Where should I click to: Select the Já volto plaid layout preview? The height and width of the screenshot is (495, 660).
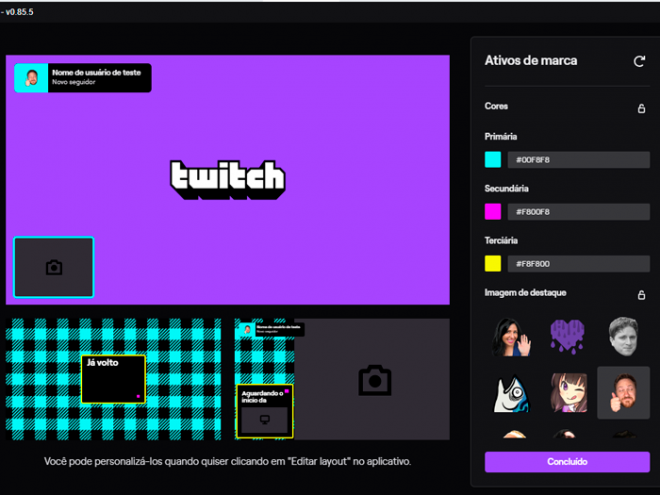tap(113, 379)
